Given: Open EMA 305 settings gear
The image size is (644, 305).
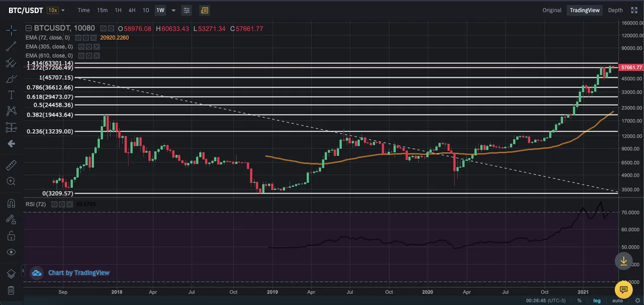Looking at the screenshot, I should click(x=89, y=47).
